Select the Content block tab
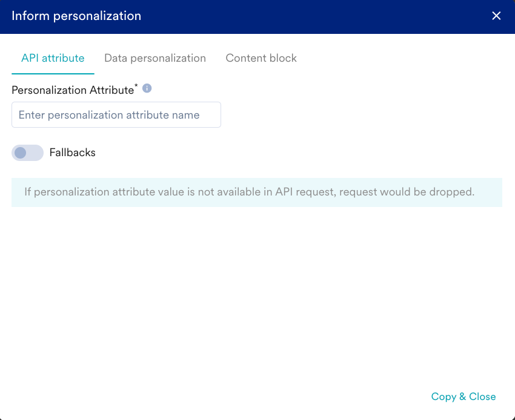This screenshot has width=515, height=420. click(x=261, y=59)
